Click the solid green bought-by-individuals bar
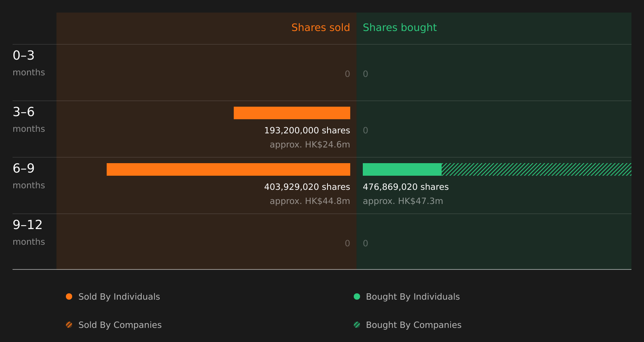 pyautogui.click(x=402, y=169)
